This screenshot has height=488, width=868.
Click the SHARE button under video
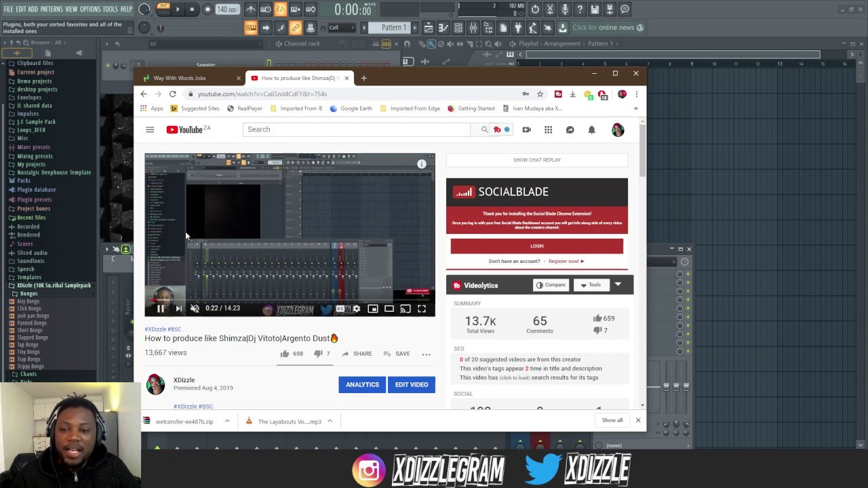point(357,354)
